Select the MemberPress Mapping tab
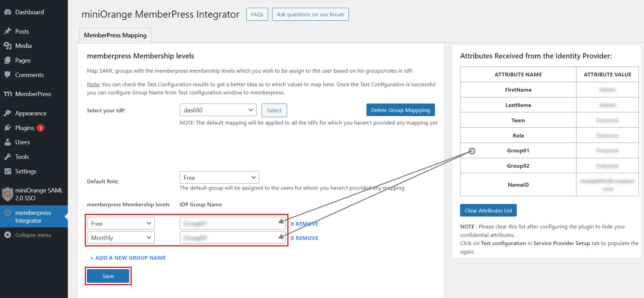This screenshot has width=644, height=298. pyautogui.click(x=115, y=35)
